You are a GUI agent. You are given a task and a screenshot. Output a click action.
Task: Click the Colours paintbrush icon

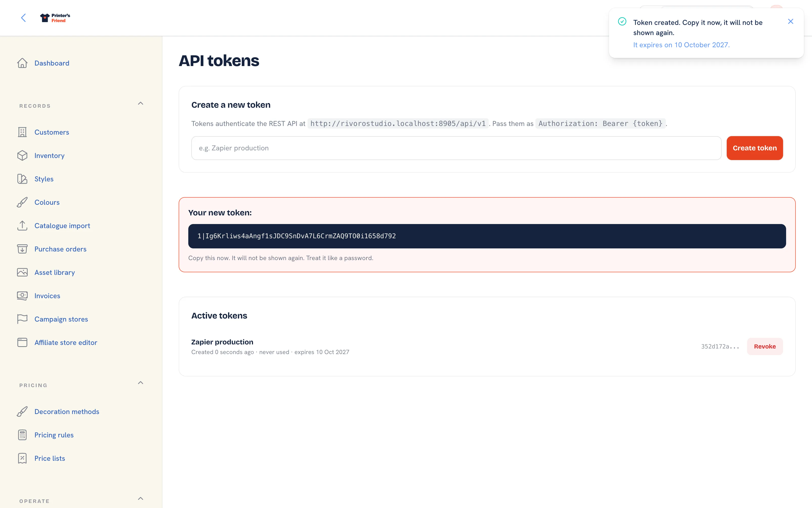[x=22, y=202]
